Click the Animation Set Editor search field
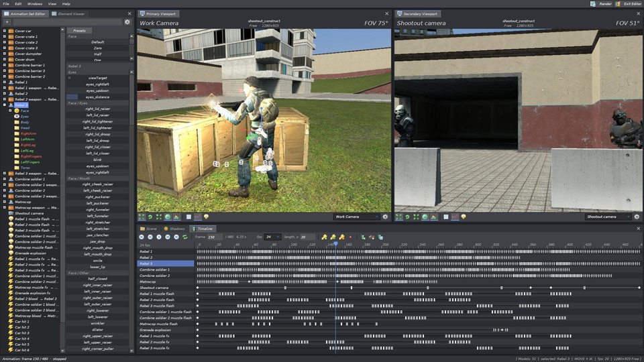 [x=67, y=21]
